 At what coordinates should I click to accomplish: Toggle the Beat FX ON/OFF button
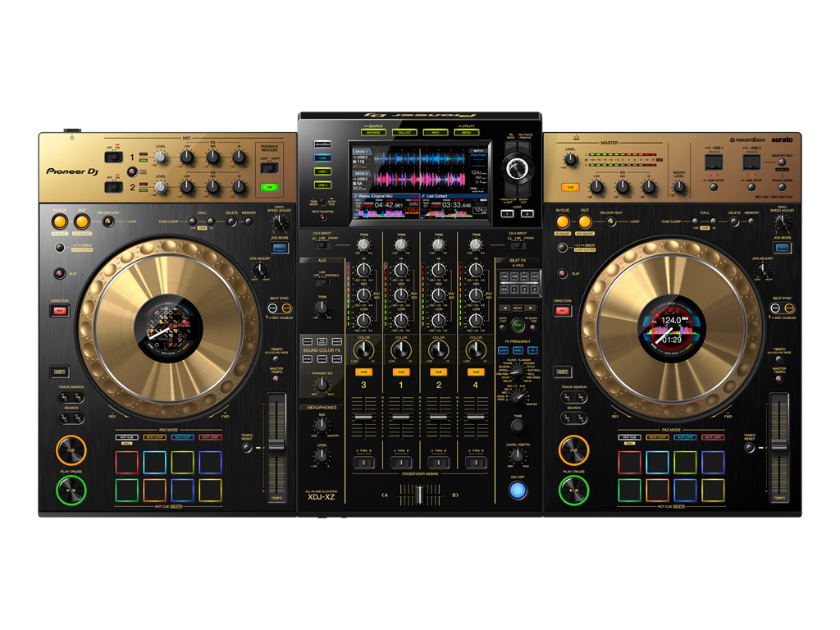[518, 491]
